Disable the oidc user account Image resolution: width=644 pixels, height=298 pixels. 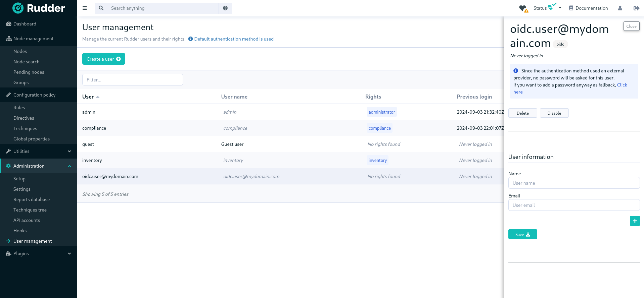(x=554, y=113)
